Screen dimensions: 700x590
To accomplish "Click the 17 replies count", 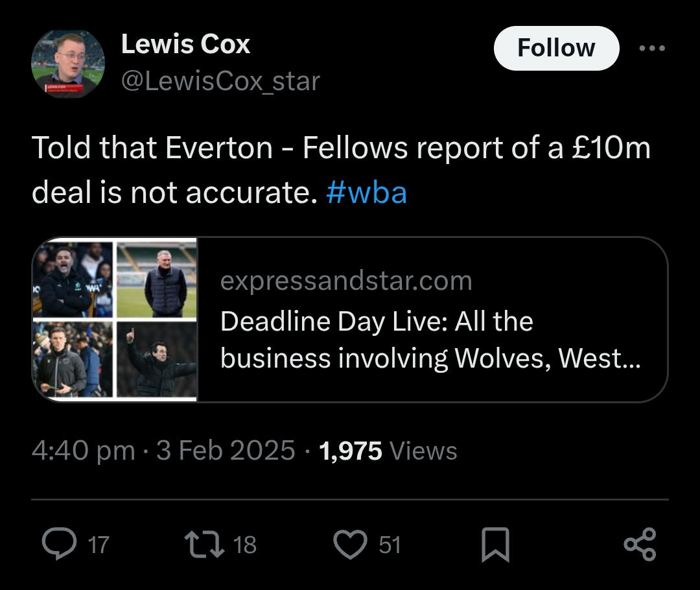I will [x=98, y=545].
